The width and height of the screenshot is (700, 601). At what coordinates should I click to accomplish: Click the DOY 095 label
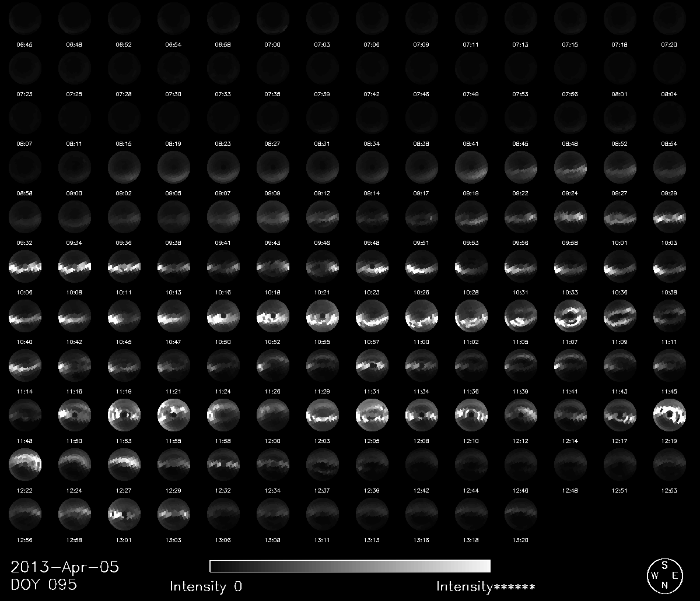click(44, 585)
